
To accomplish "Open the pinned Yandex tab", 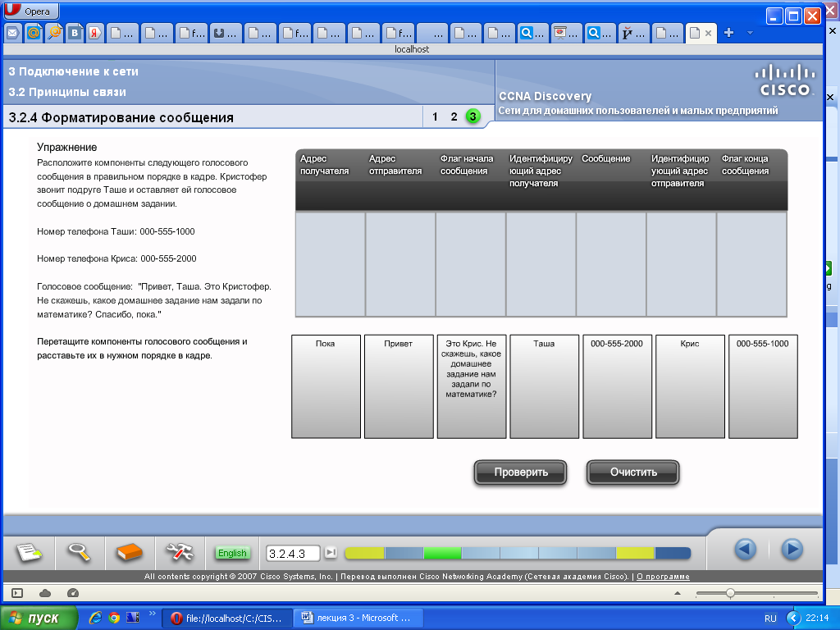I will tap(95, 33).
